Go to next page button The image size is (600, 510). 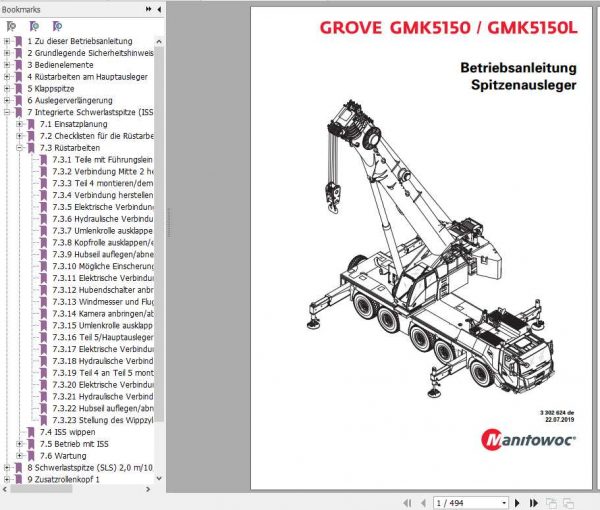517,503
